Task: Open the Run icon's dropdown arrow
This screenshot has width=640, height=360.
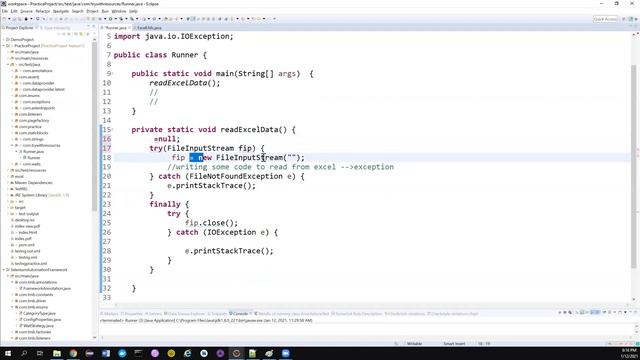Action: (x=115, y=19)
